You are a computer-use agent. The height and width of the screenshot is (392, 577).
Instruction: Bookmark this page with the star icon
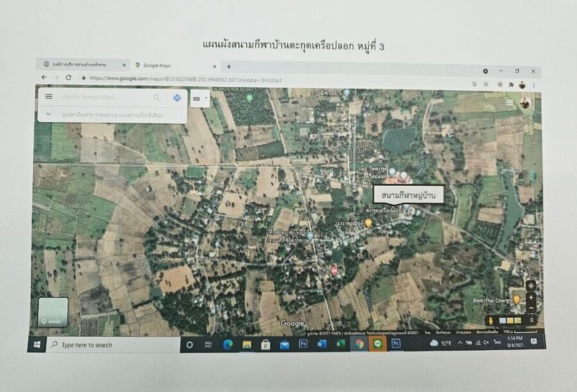[x=485, y=84]
